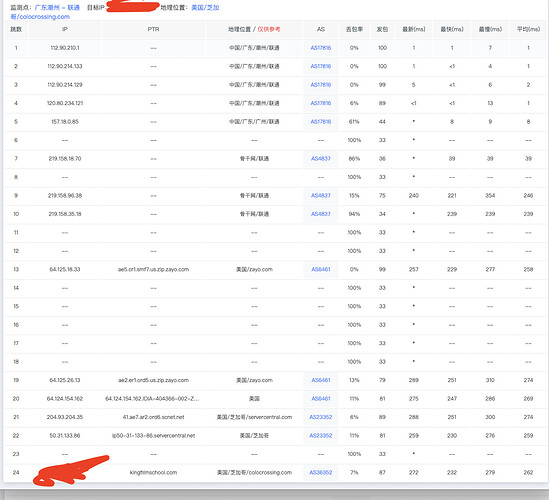The width and height of the screenshot is (549, 500).
Task: Click the 发包 column header
Action: click(382, 29)
